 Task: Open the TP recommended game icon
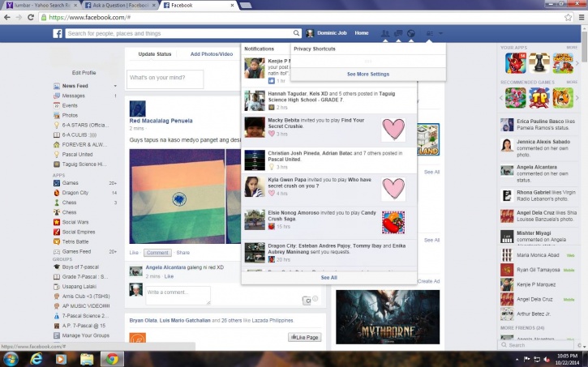tap(539, 98)
